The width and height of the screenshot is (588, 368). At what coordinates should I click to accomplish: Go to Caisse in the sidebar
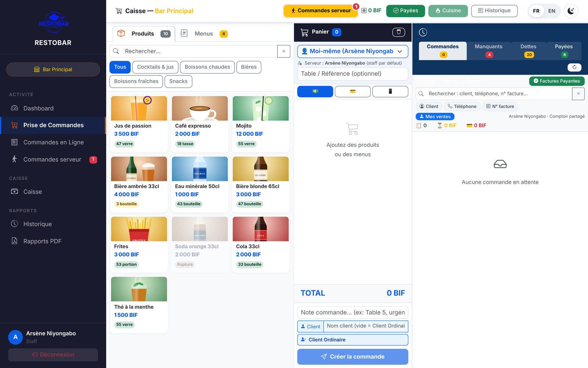pos(53,192)
